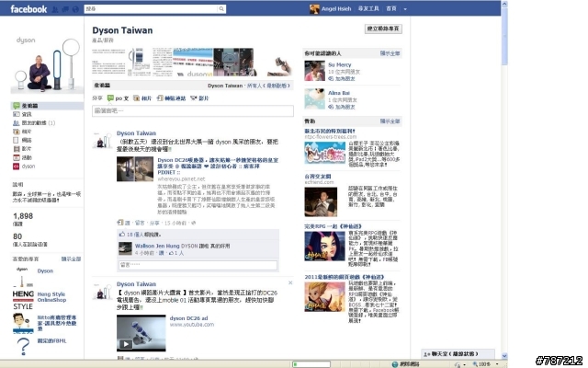Open the Dyson Taiwan profile picture
588x368 pixels.
coord(47,63)
